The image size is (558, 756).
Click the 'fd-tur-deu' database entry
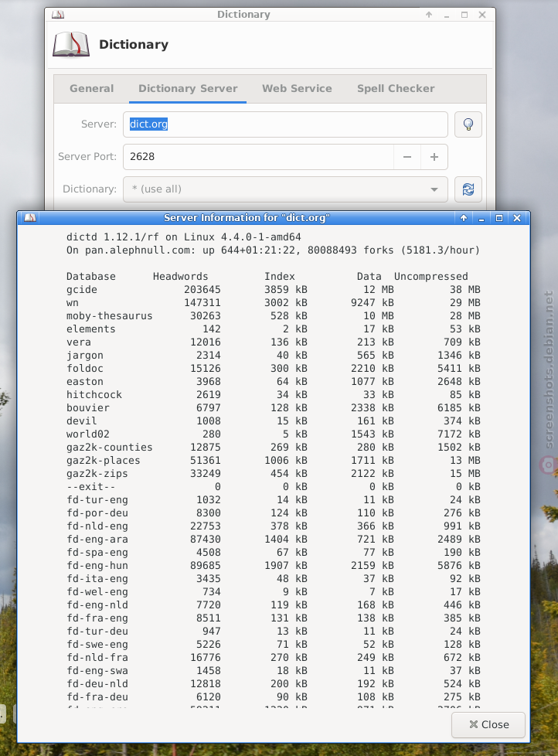pos(97,631)
